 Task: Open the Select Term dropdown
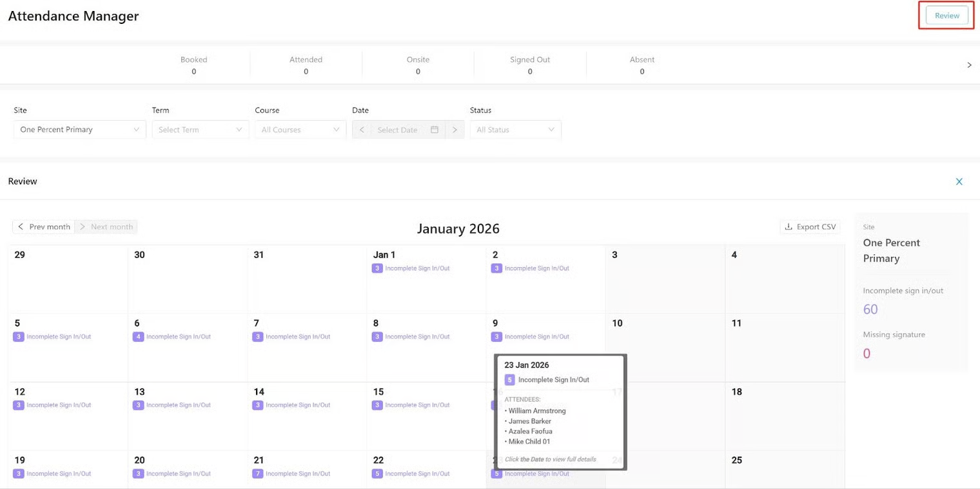[200, 130]
